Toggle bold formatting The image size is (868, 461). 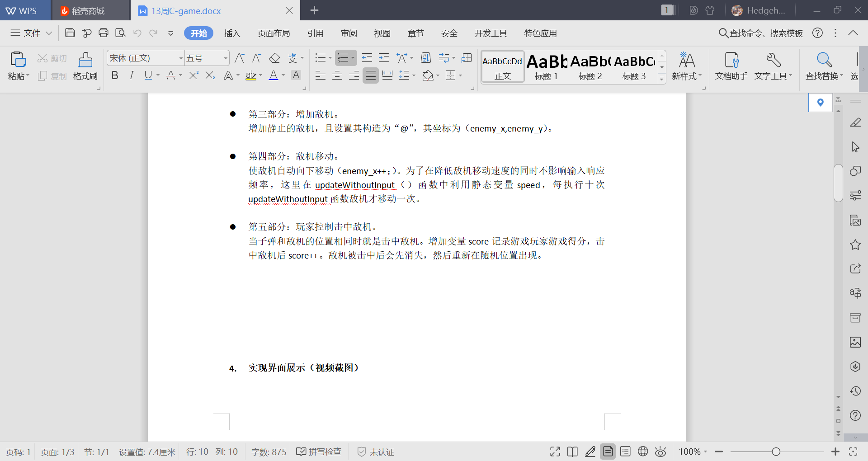[x=115, y=75]
